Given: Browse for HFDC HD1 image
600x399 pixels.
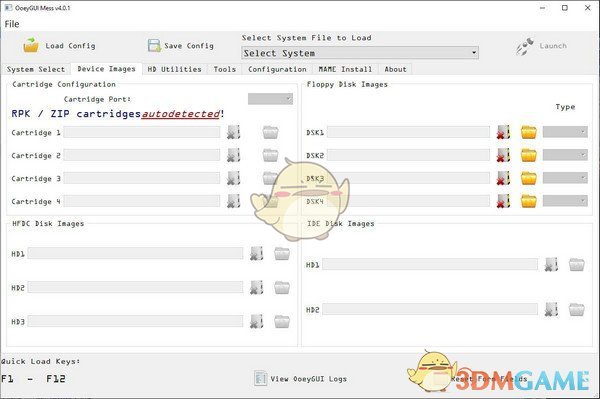Looking at the screenshot, I should coord(282,253).
